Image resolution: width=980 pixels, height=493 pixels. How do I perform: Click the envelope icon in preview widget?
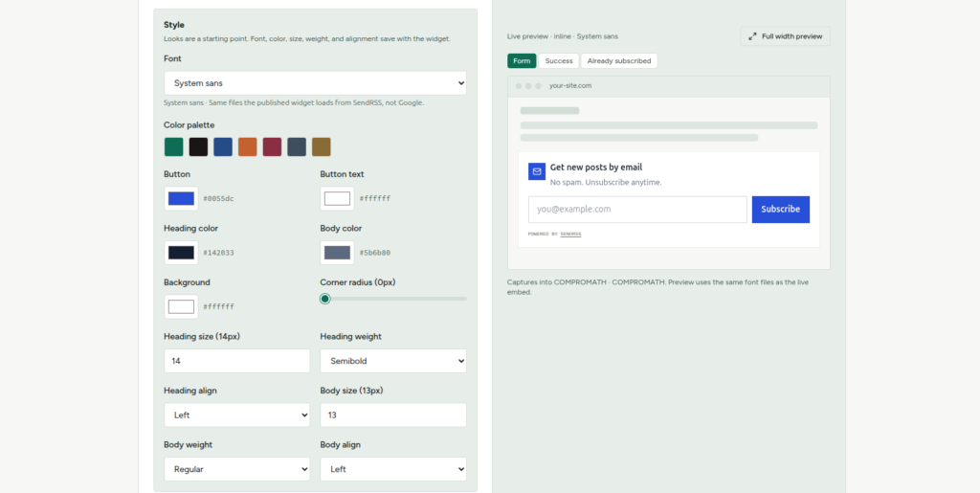click(x=537, y=171)
